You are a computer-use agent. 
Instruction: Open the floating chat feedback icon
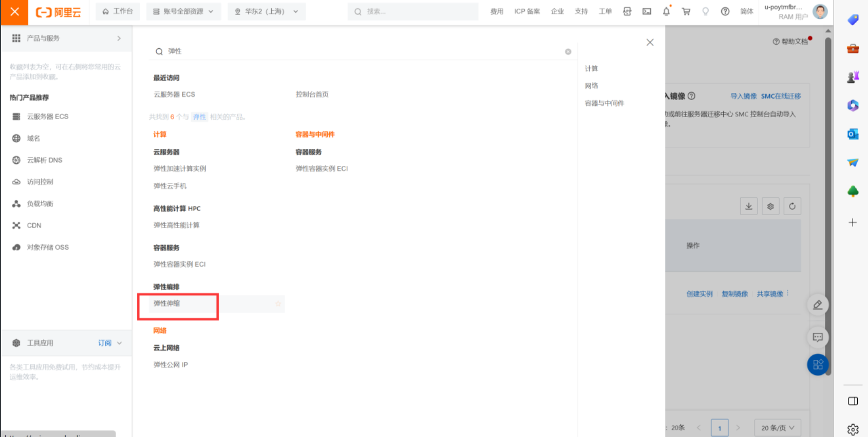pos(817,337)
